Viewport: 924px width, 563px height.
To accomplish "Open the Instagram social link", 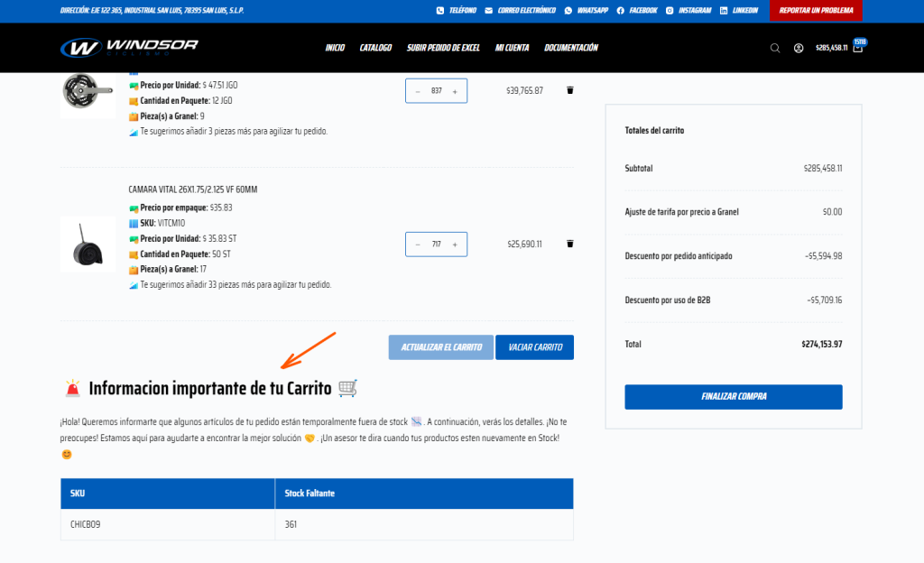I will (x=688, y=11).
